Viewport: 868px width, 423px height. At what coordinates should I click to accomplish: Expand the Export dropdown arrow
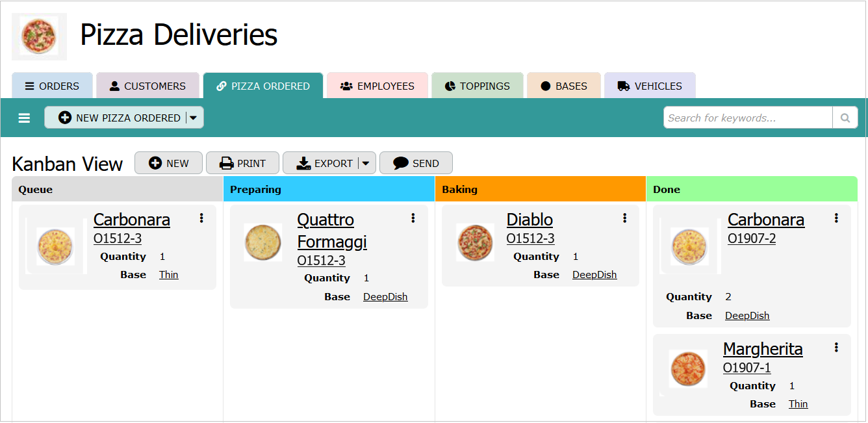coord(366,163)
